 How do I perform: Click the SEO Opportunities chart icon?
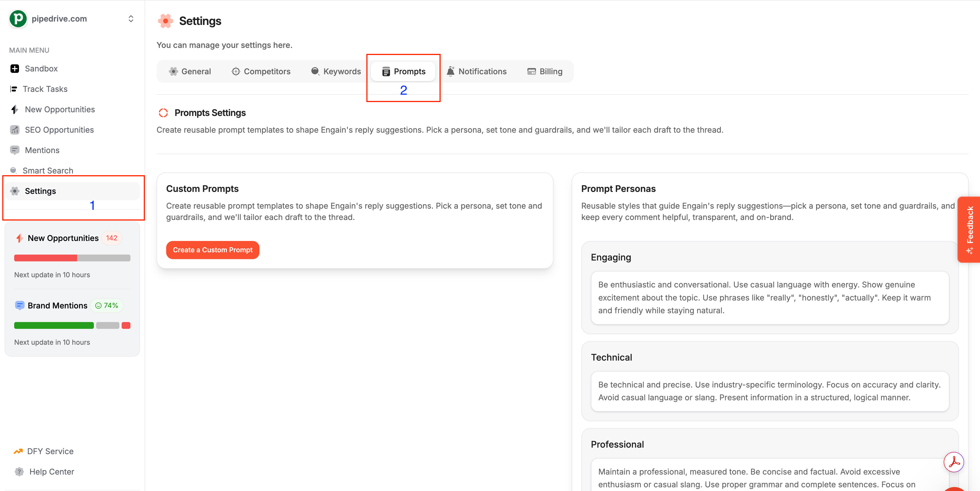tap(14, 130)
